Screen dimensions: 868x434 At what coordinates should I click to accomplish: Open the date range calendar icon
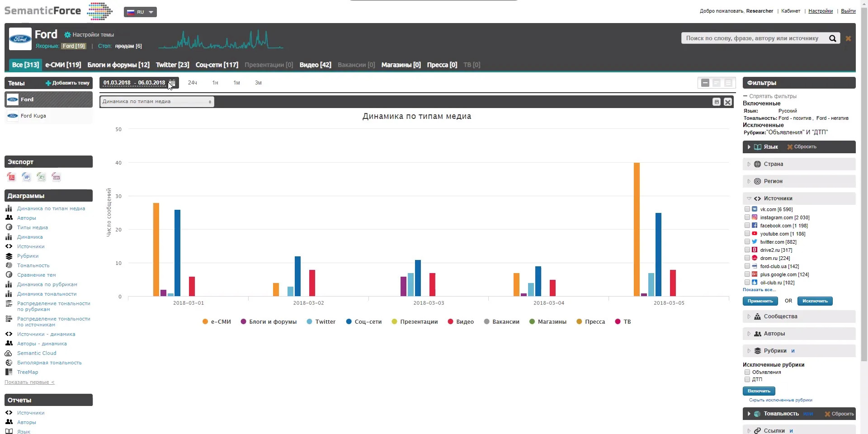(172, 83)
